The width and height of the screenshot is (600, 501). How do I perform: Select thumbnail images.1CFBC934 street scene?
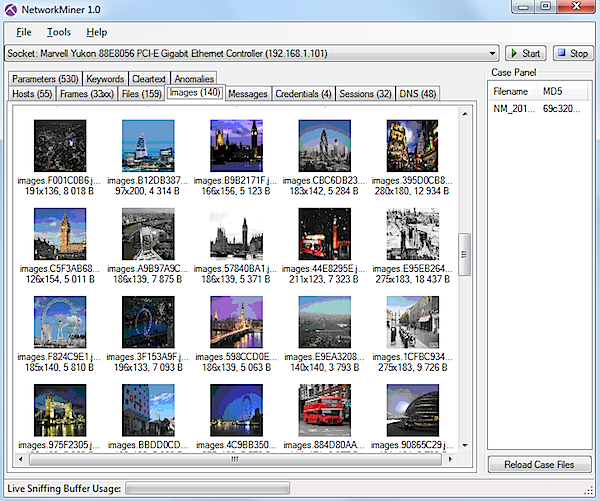[x=412, y=322]
